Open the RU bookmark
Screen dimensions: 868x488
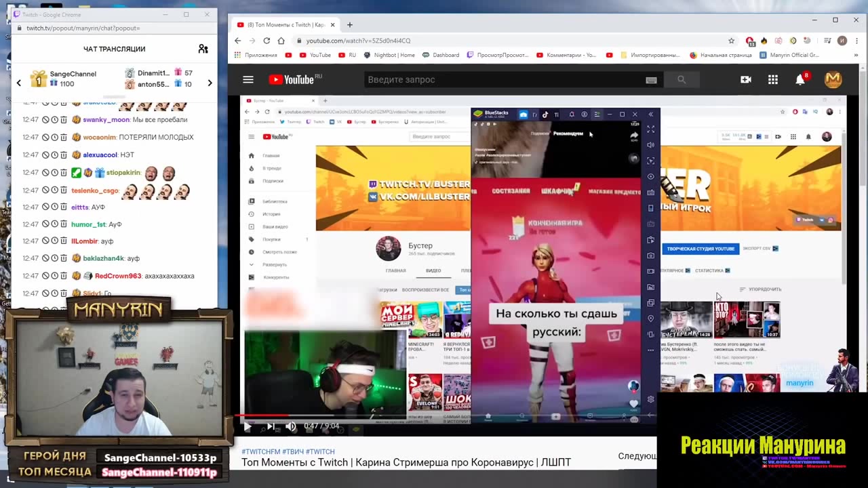[x=347, y=55]
